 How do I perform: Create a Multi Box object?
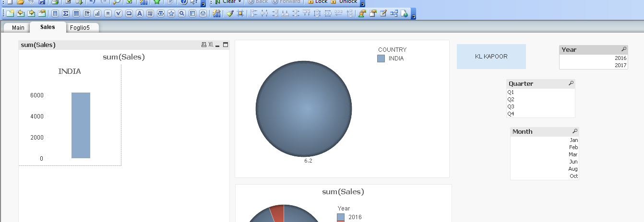tap(87, 13)
